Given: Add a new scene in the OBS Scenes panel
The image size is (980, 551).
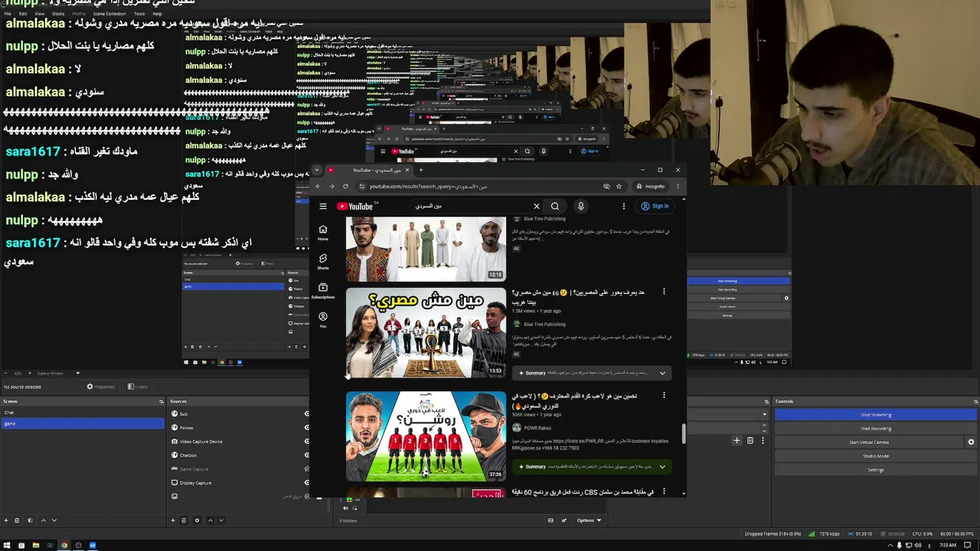Looking at the screenshot, I should 6,520.
